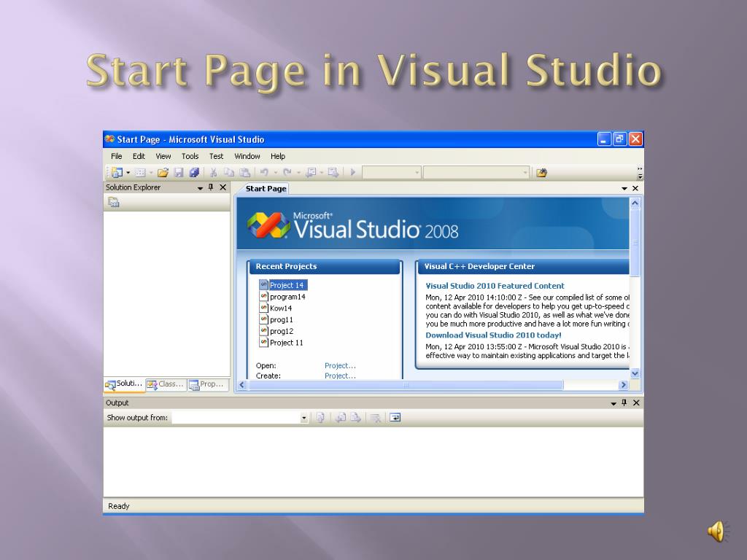Click the Cut scissors icon

pyautogui.click(x=214, y=172)
